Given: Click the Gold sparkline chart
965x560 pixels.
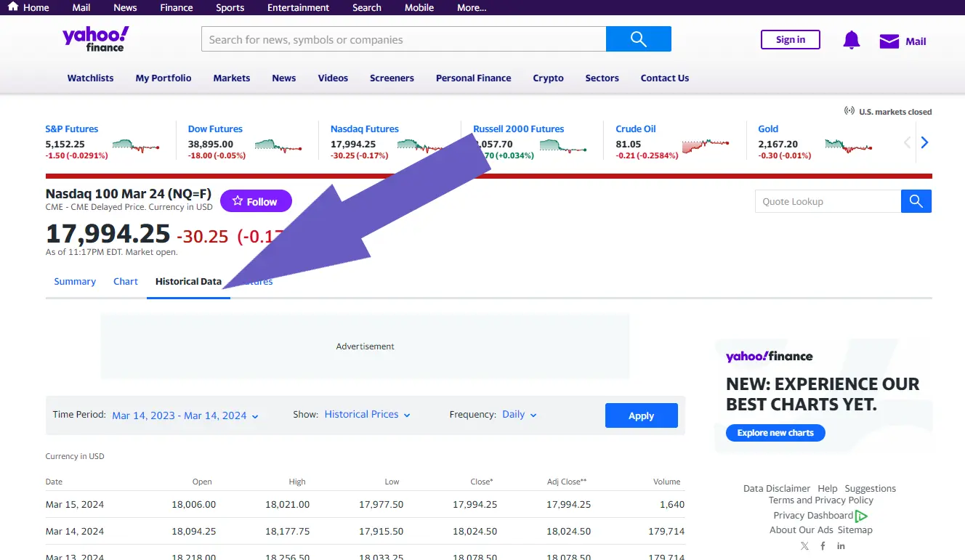Looking at the screenshot, I should (848, 146).
